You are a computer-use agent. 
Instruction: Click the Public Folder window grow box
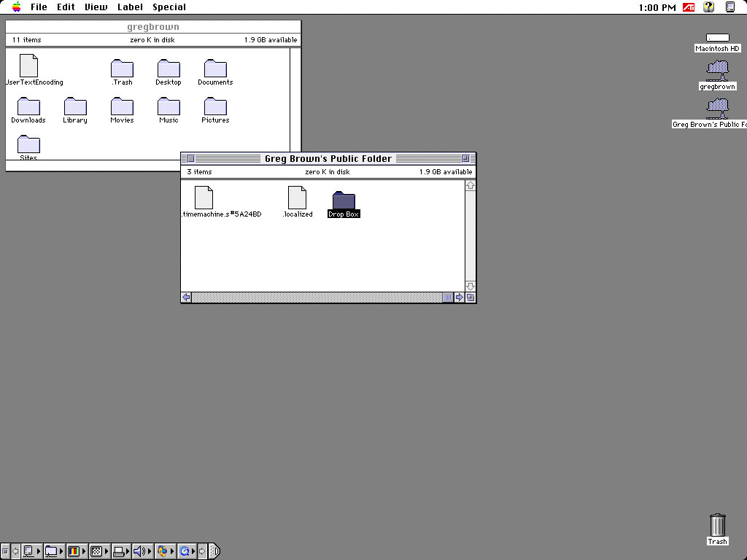coord(471,297)
